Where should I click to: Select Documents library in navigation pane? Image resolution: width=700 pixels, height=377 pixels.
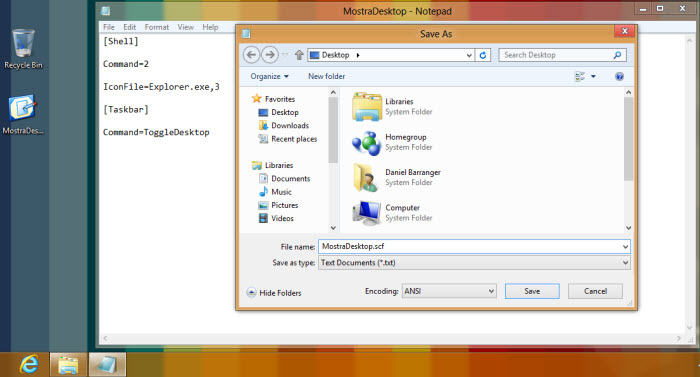pyautogui.click(x=284, y=179)
